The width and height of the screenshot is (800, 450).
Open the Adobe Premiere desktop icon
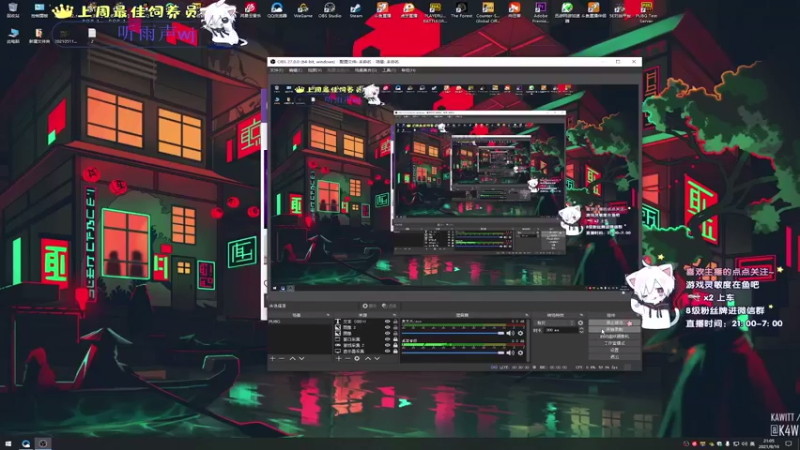pos(540,11)
